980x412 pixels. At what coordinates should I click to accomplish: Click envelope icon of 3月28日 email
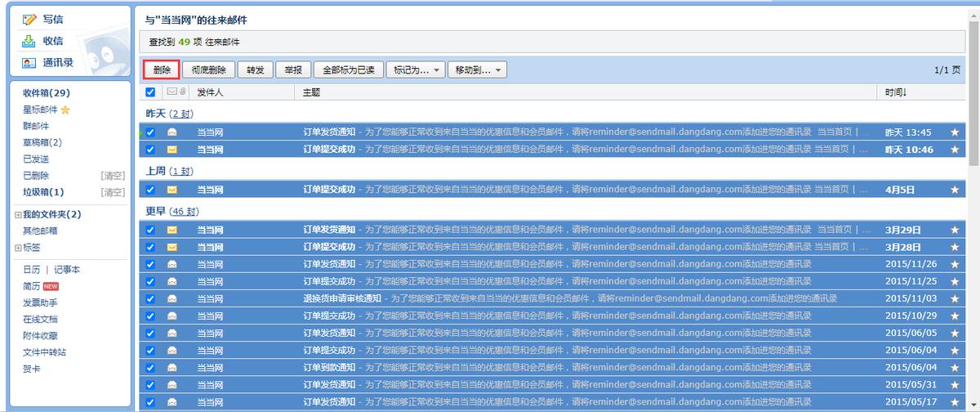pyautogui.click(x=172, y=247)
